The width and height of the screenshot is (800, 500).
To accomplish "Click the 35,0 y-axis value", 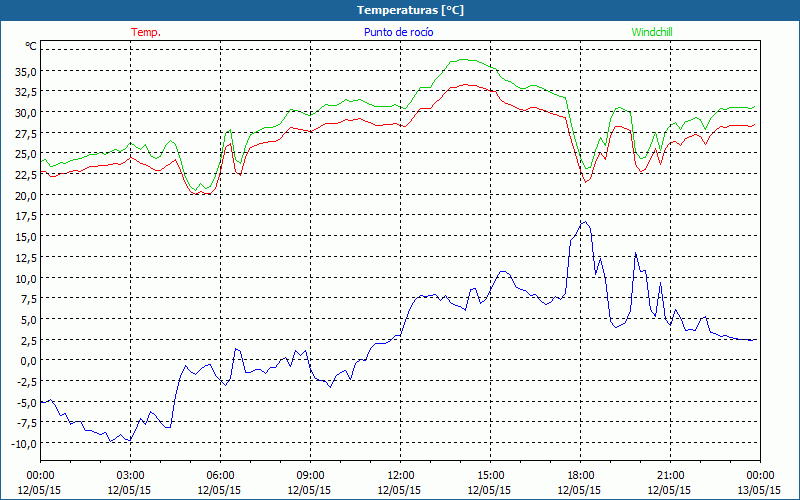I will coord(26,71).
